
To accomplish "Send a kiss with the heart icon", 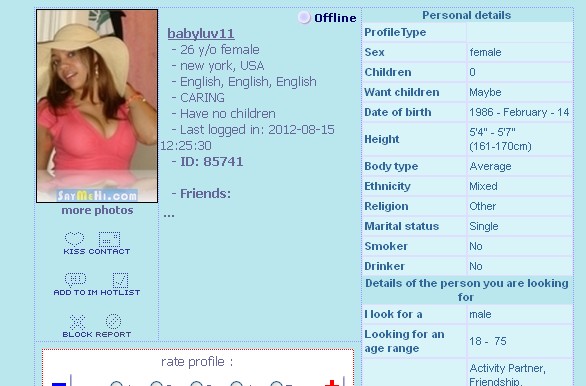I will click(74, 244).
